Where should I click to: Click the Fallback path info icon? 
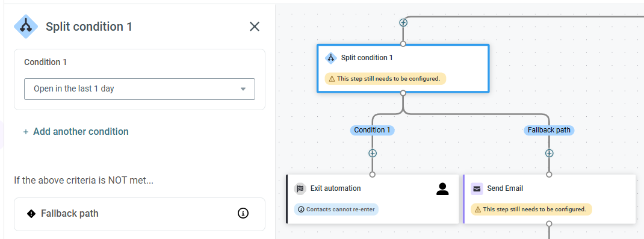(243, 213)
